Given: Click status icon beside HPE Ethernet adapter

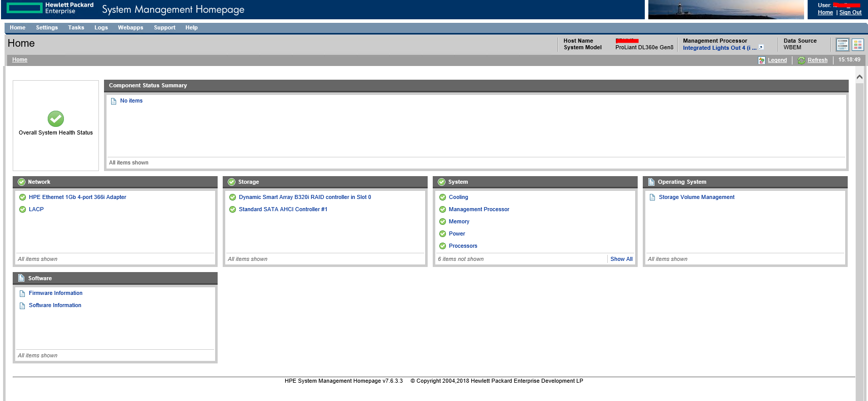Looking at the screenshot, I should pos(22,197).
